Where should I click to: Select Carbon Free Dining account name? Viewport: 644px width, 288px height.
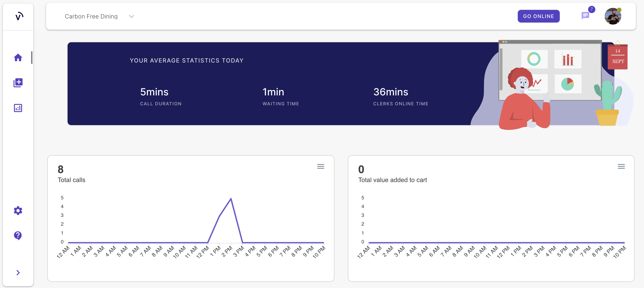(91, 16)
